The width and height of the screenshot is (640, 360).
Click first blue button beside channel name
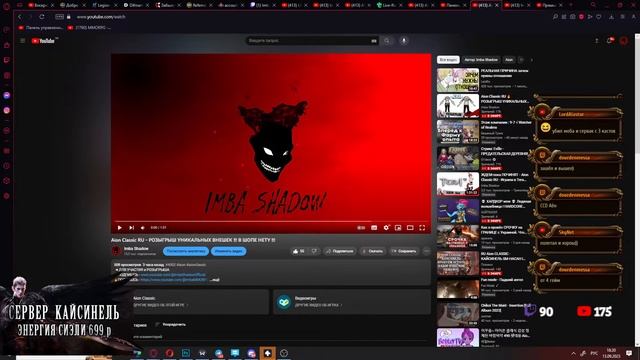(x=186, y=251)
